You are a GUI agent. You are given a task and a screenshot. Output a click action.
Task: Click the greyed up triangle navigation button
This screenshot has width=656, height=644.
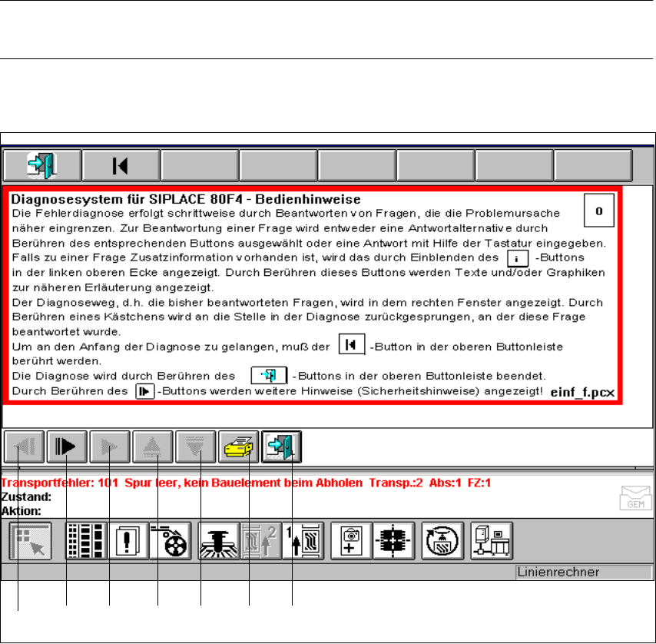point(153,447)
